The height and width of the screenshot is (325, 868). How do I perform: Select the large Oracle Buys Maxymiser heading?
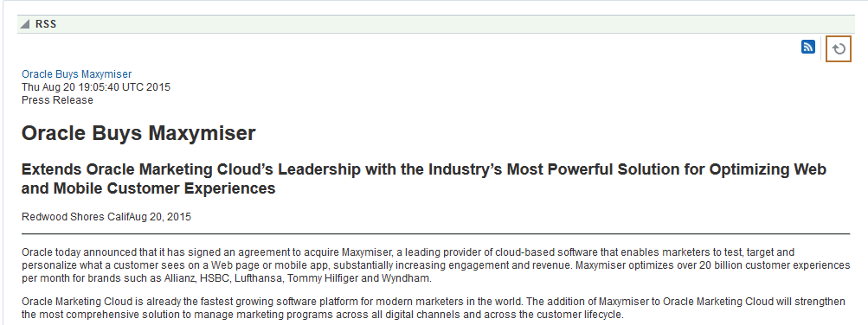pyautogui.click(x=138, y=133)
